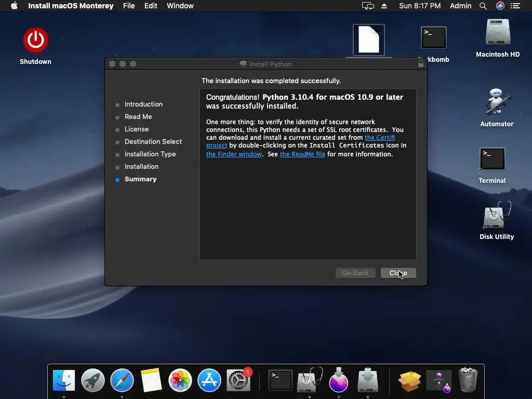Select the Installation step in sidebar

pyautogui.click(x=141, y=167)
